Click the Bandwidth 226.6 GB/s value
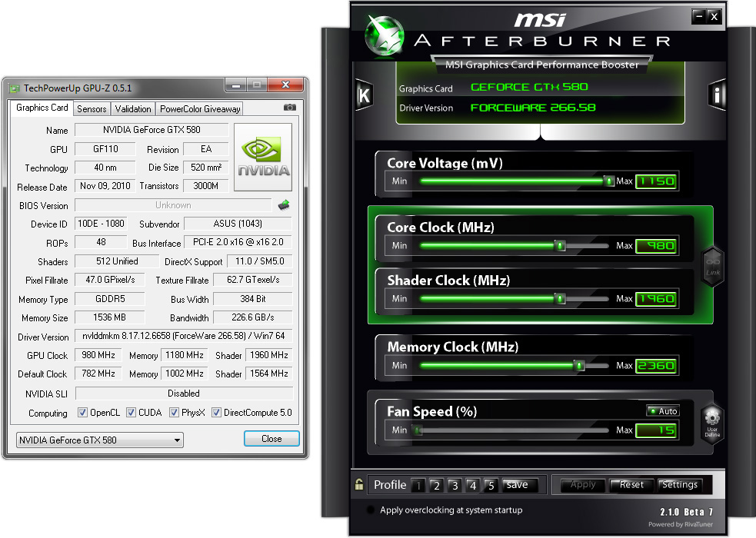The height and width of the screenshot is (538, 756). pyautogui.click(x=253, y=317)
